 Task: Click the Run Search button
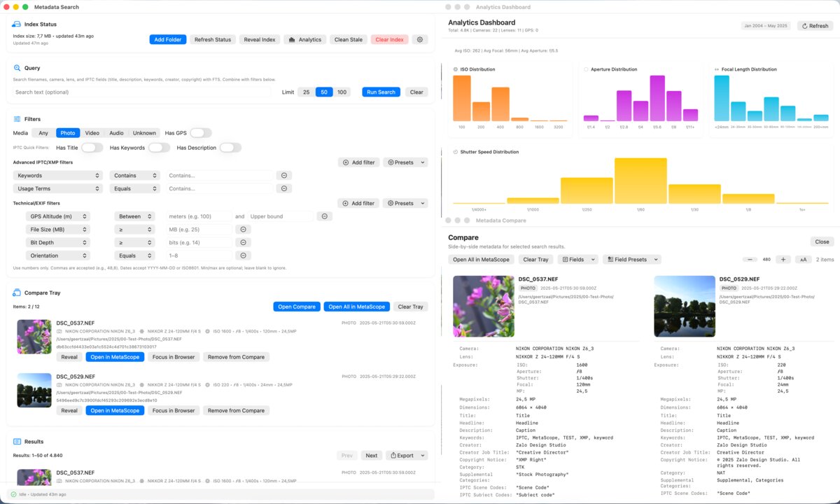380,92
